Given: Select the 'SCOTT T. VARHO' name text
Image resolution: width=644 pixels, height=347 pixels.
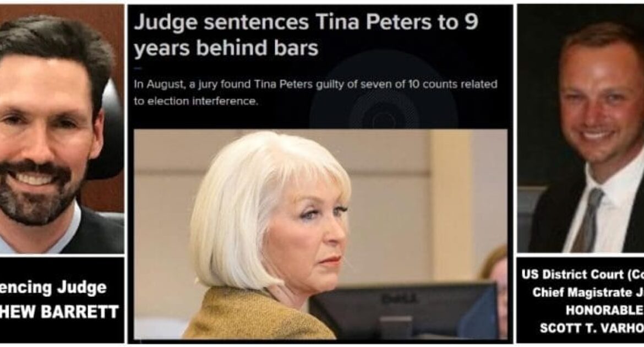Looking at the screenshot, I should (591, 328).
